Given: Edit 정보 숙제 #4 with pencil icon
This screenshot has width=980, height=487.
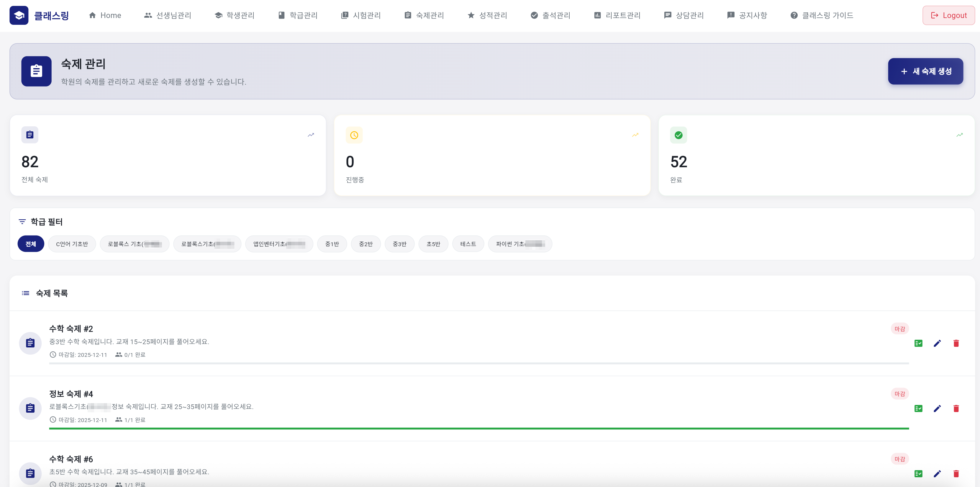Looking at the screenshot, I should point(937,408).
